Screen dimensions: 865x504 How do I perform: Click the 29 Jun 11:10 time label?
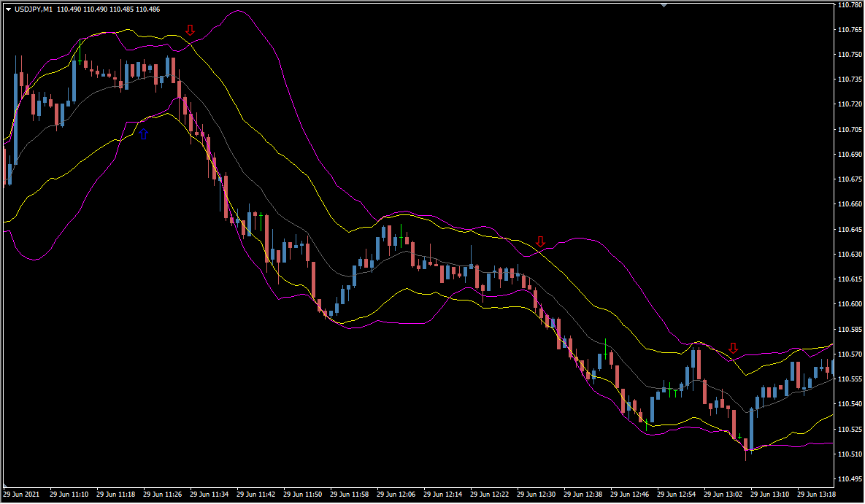69,494
